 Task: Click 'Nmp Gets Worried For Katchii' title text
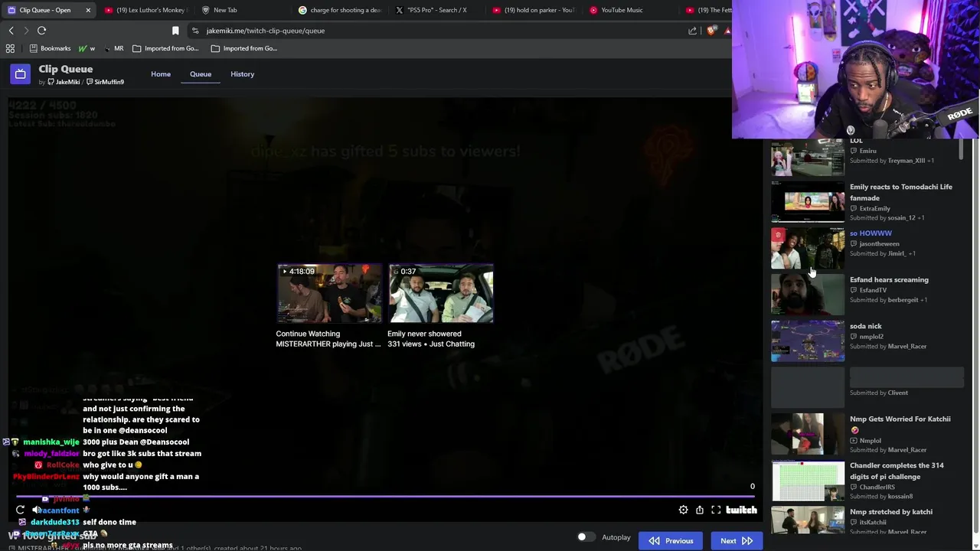pyautogui.click(x=900, y=419)
